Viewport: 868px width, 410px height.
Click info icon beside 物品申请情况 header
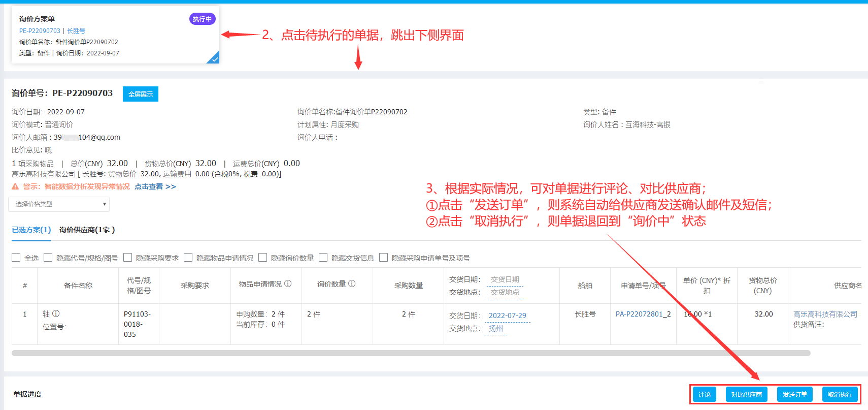(288, 283)
